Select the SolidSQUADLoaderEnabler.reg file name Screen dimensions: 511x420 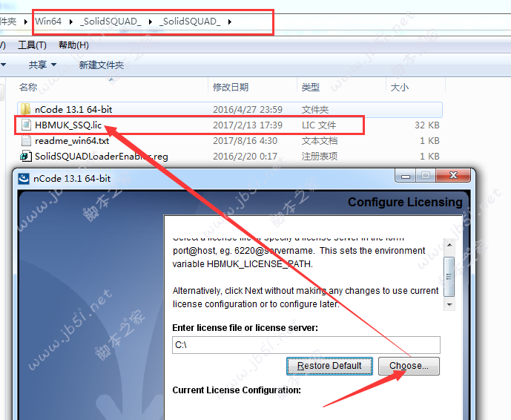[102, 156]
